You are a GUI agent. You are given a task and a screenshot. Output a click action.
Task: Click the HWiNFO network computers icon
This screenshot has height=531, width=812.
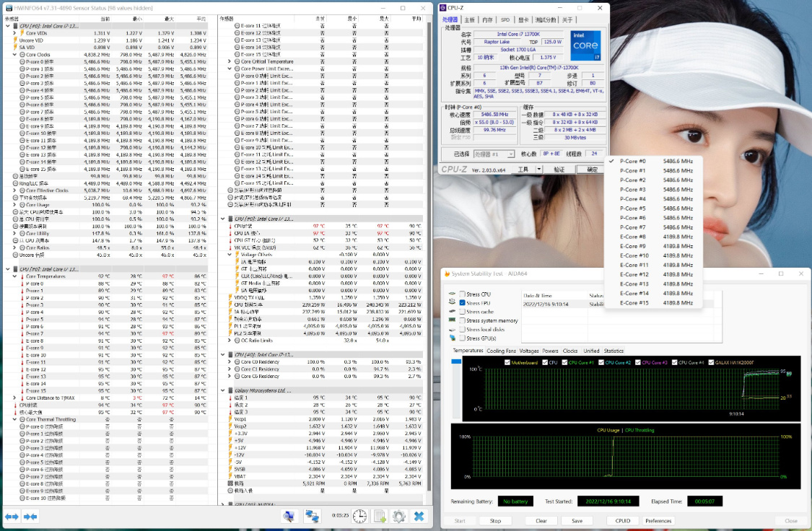coord(312,517)
